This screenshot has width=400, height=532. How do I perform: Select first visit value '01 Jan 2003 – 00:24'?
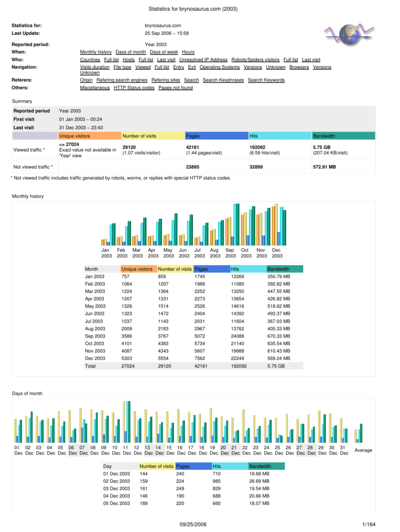(x=81, y=119)
